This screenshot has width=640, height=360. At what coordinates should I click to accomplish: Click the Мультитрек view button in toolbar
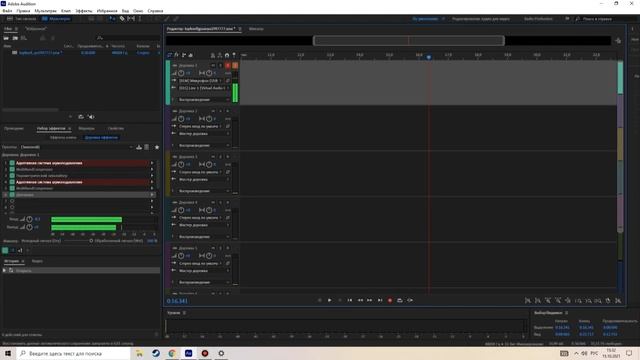[x=56, y=19]
